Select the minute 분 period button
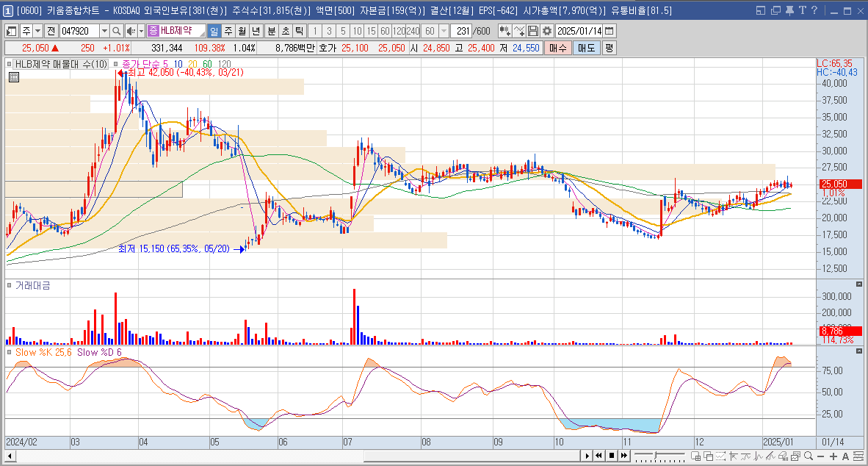This screenshot has width=868, height=466. 271,31
